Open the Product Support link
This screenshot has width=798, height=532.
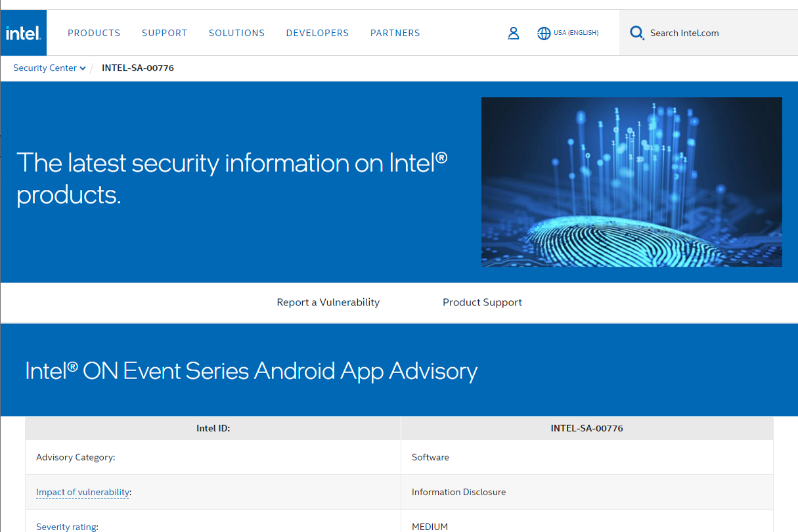click(x=482, y=302)
